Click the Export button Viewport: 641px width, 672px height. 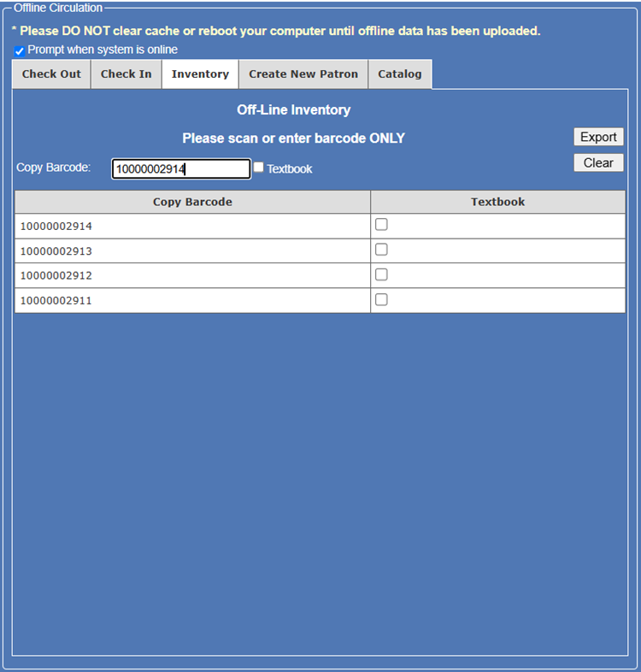pyautogui.click(x=598, y=137)
